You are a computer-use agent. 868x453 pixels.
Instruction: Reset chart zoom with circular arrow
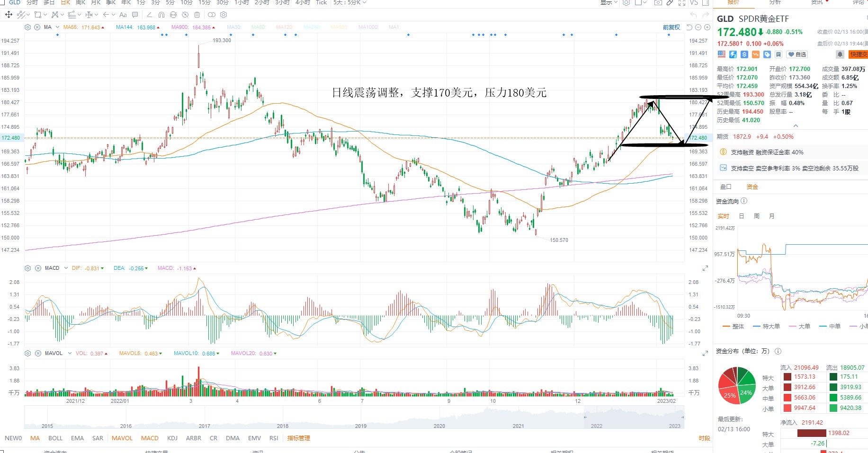click(x=690, y=27)
